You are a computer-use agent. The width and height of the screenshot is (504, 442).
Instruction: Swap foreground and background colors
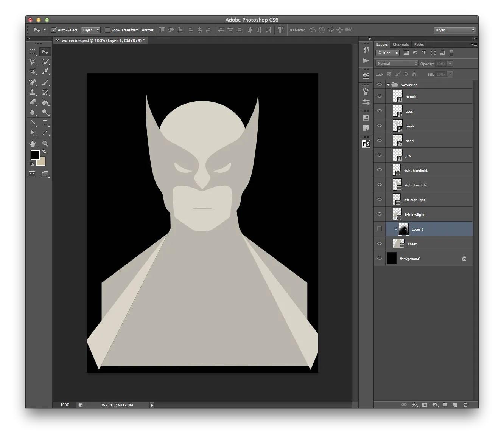point(44,152)
